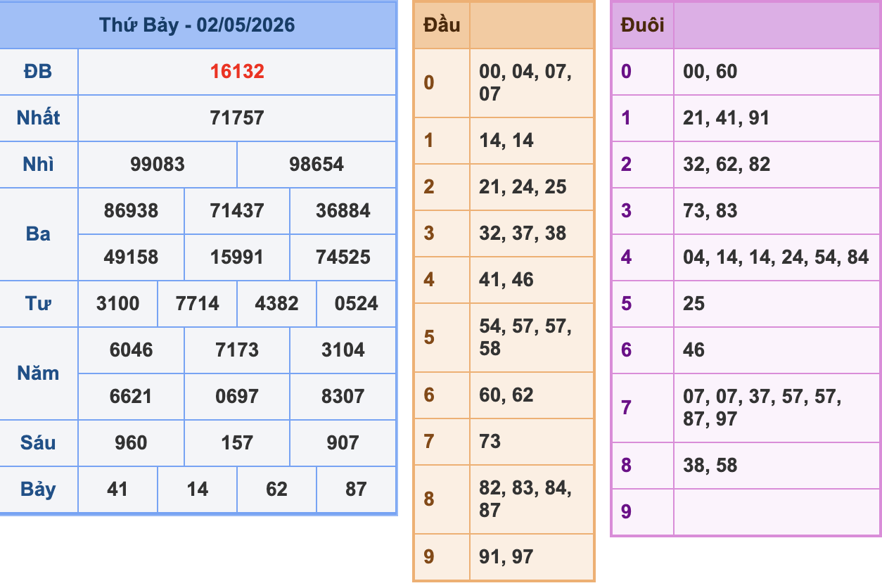This screenshot has height=588, width=882.
Task: Click third prize number 36884
Action: point(343,211)
